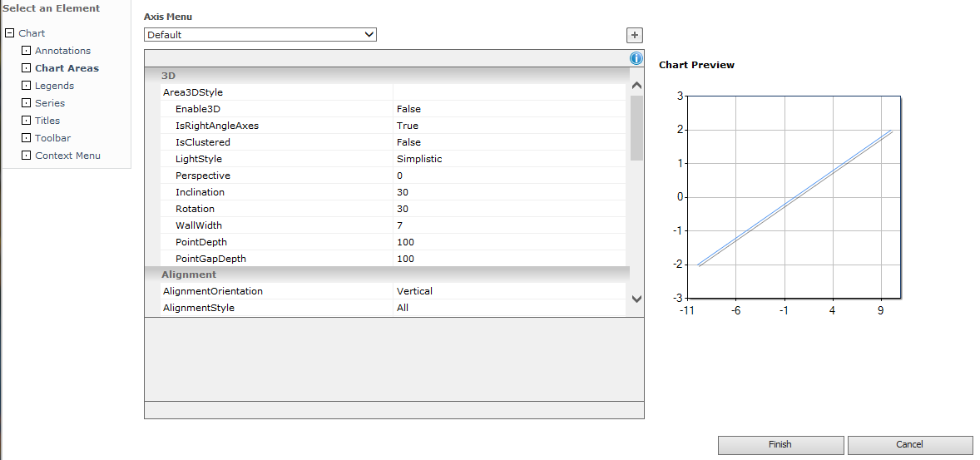Expand the Chart Areas node box

pos(26,68)
